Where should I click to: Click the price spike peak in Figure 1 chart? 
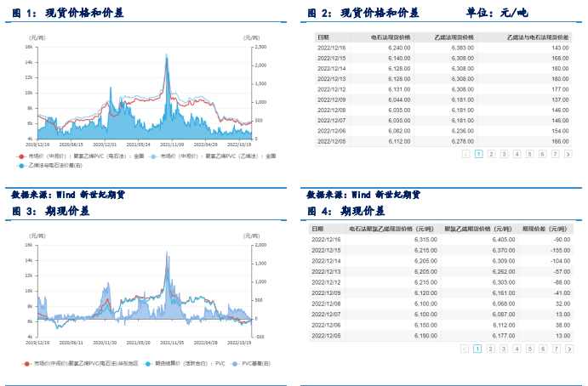tap(166, 54)
